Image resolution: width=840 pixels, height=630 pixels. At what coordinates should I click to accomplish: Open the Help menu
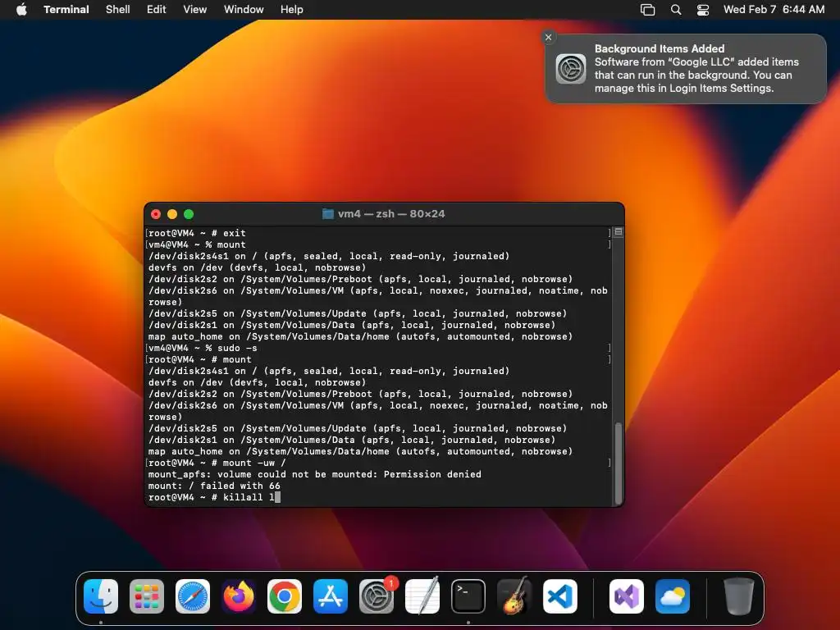[x=292, y=10]
